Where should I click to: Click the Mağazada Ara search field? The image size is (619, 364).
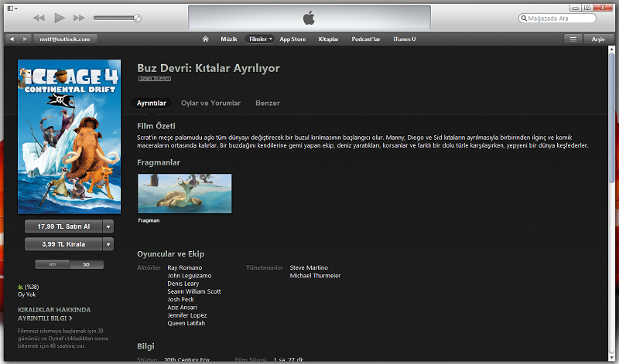point(557,18)
